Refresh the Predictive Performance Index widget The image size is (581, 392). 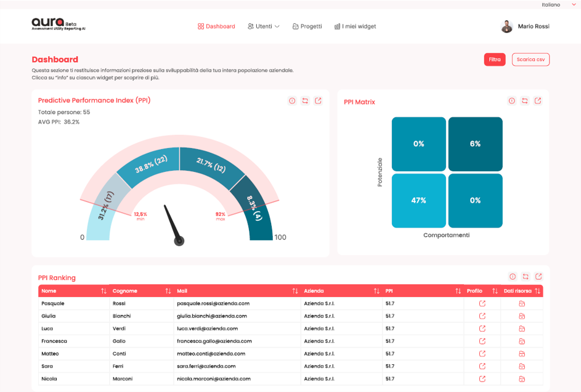[305, 101]
